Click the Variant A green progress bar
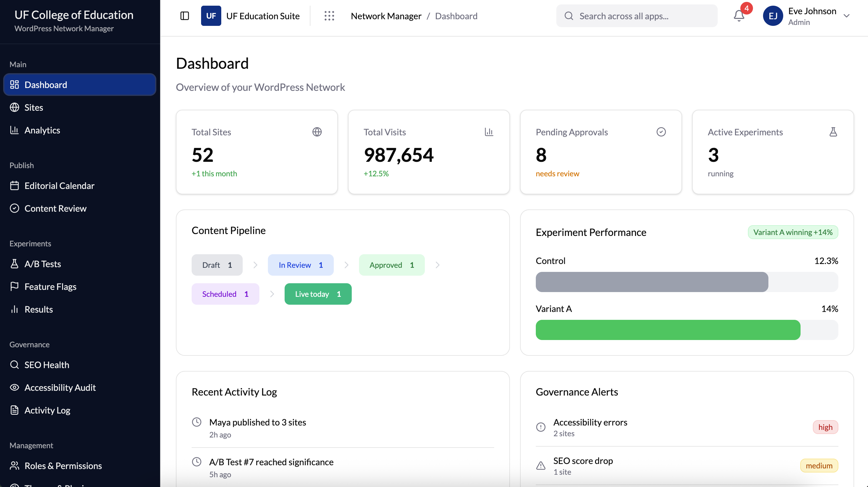This screenshot has height=487, width=868. click(x=686, y=330)
